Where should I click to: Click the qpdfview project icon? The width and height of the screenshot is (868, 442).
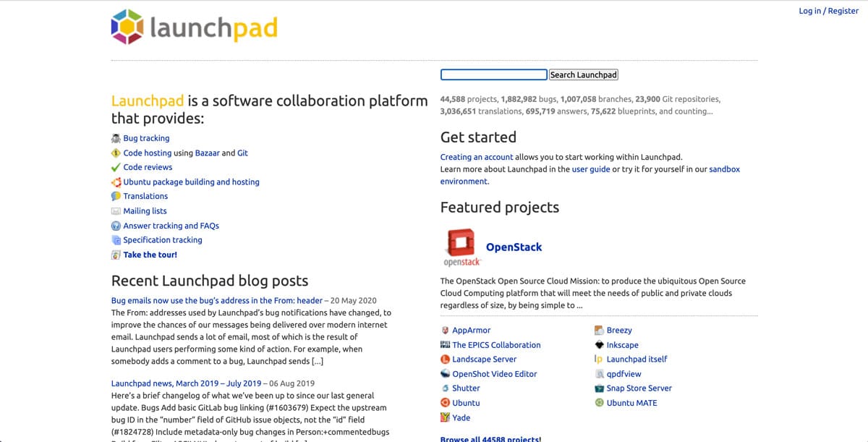(x=599, y=374)
